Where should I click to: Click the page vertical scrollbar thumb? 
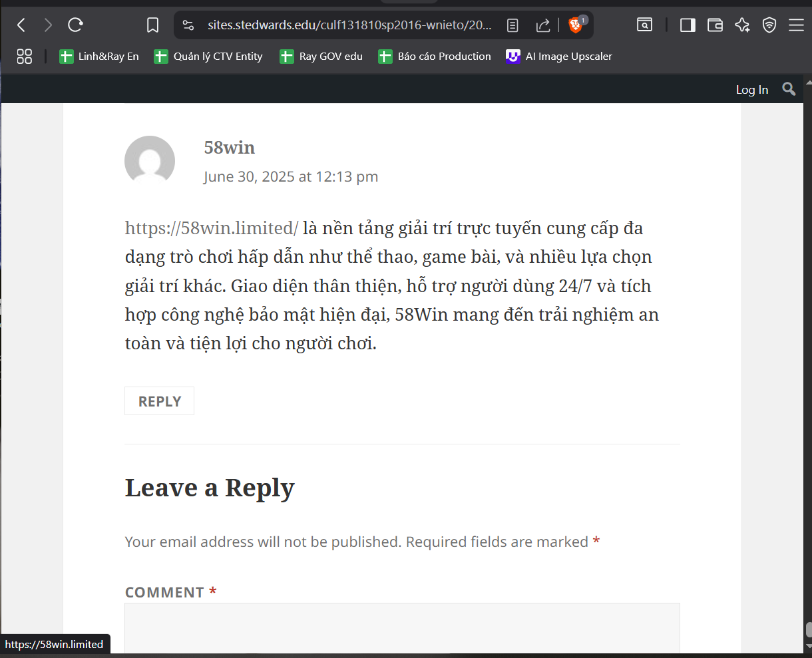808,629
